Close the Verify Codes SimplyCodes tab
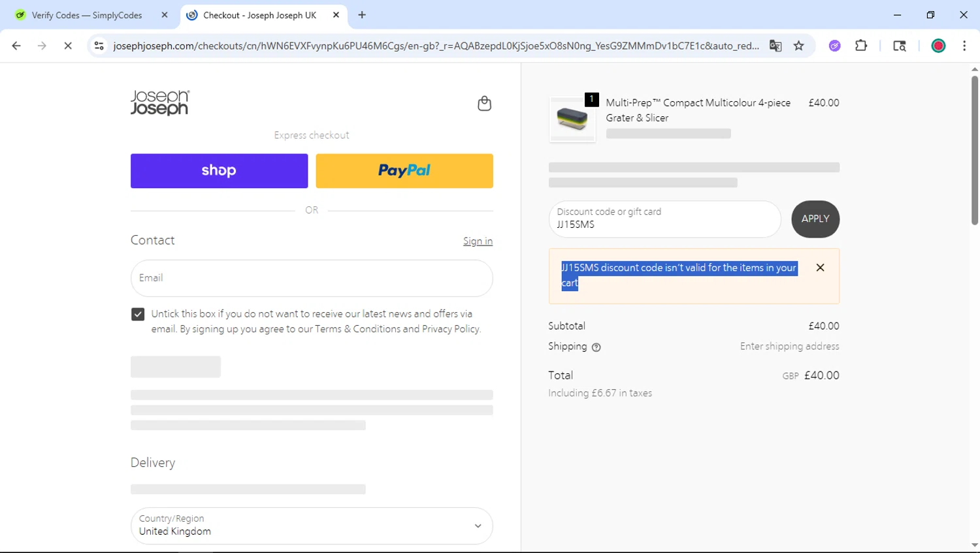Screen dimensions: 980x553 (x=165, y=15)
